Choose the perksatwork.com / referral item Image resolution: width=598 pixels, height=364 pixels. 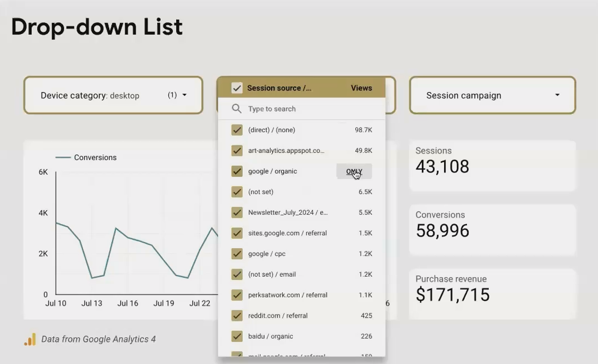point(301,295)
